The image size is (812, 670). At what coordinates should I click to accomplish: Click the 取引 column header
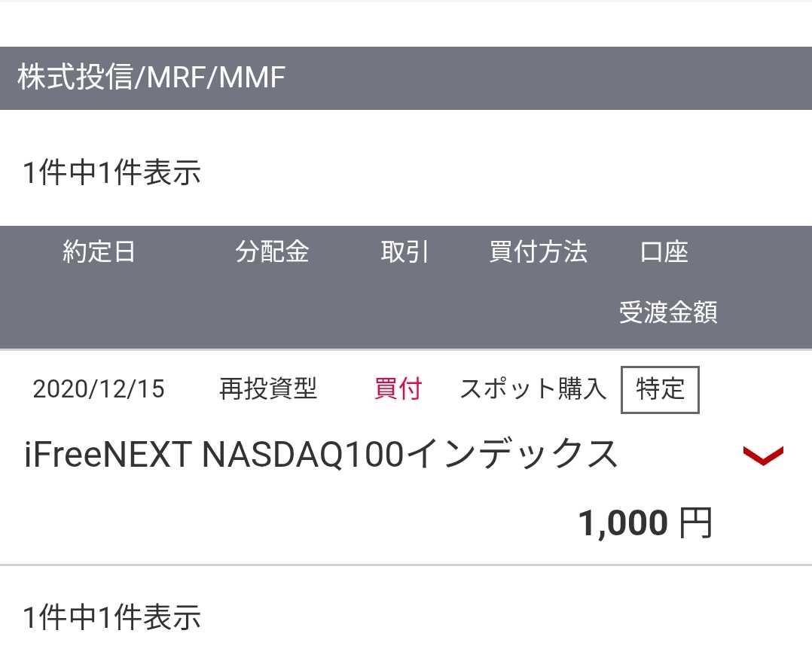[x=404, y=252]
